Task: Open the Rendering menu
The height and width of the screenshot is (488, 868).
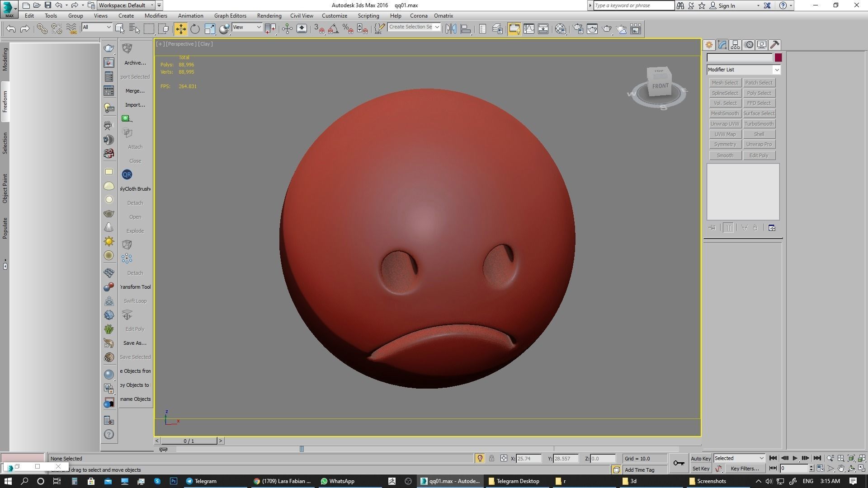Action: pos(269,16)
